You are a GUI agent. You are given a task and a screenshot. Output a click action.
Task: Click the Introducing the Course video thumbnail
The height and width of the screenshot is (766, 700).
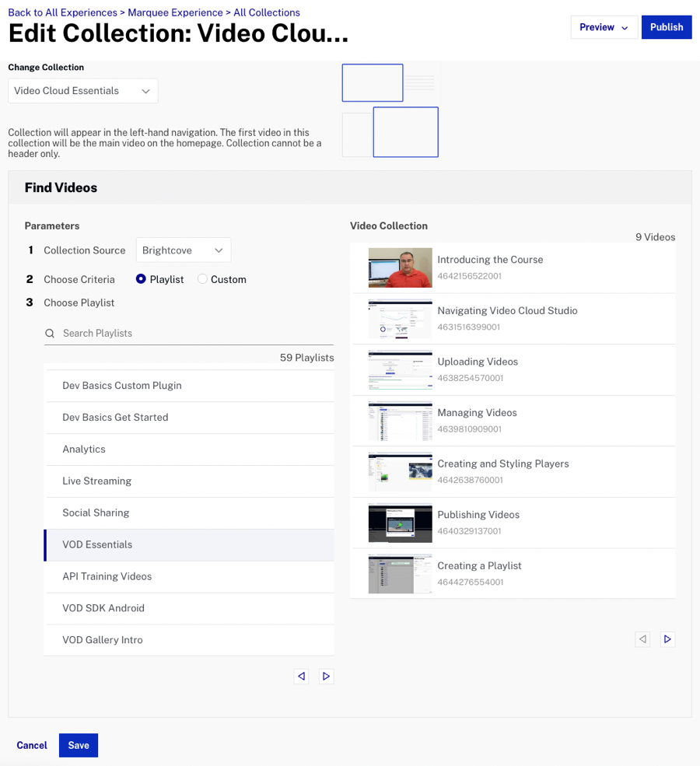[400, 268]
